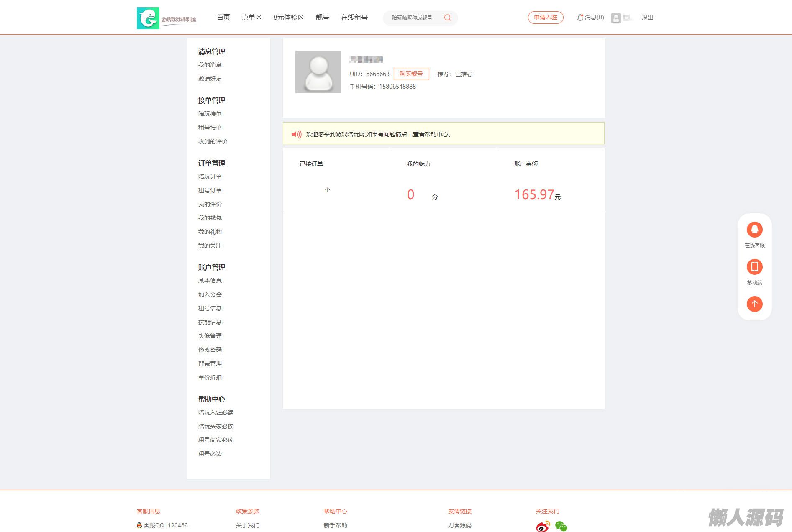Click the search magnifier icon
792x532 pixels.
[447, 18]
